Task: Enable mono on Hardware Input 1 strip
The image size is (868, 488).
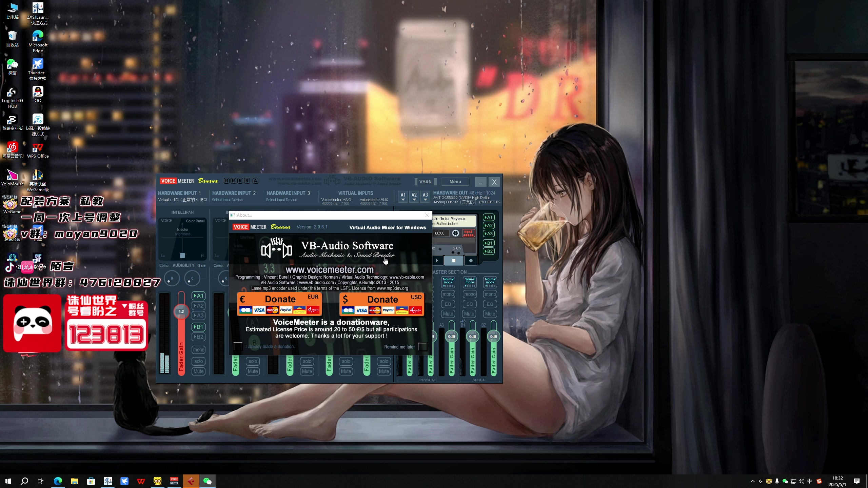Action: click(x=198, y=350)
